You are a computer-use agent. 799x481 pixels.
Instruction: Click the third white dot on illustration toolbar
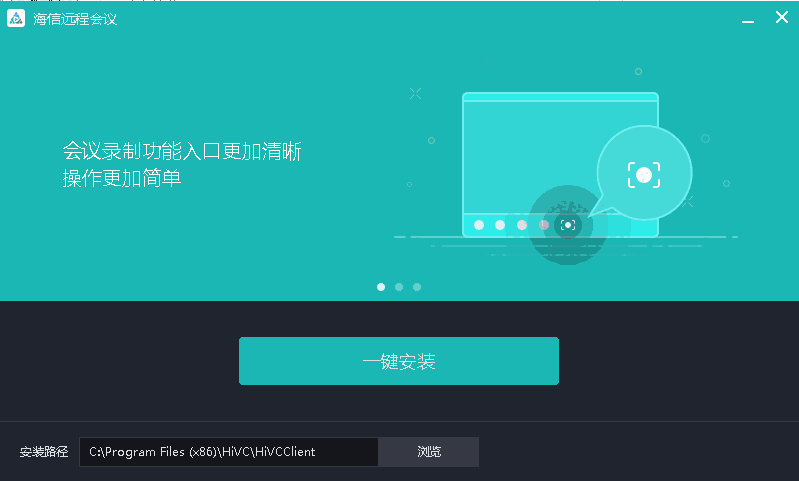(522, 225)
